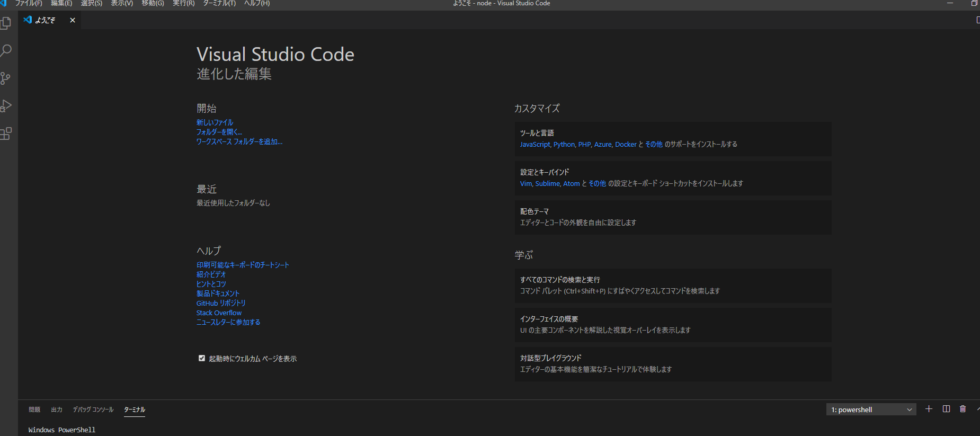Open the powershell terminal selector dropdown
Viewport: 980px width, 436px height.
point(871,410)
